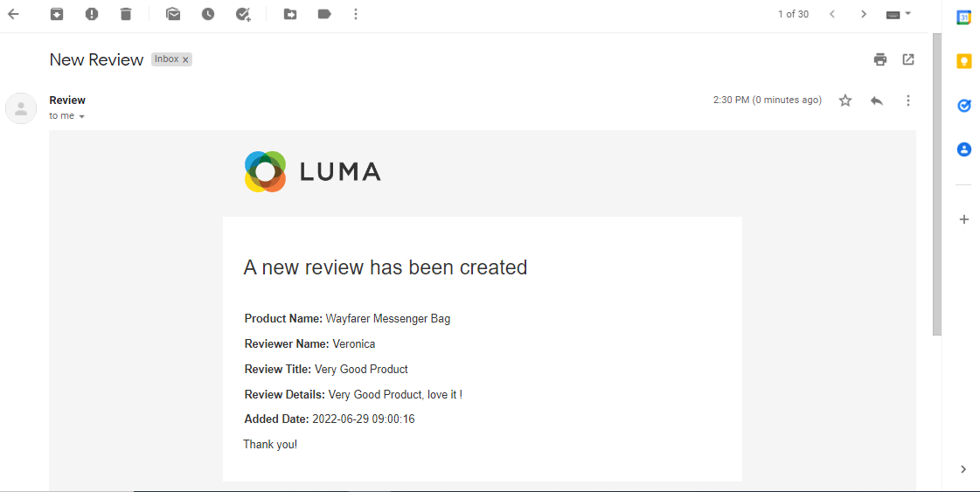Open the message's More options menu
The width and height of the screenshot is (980, 492).
coord(908,100)
